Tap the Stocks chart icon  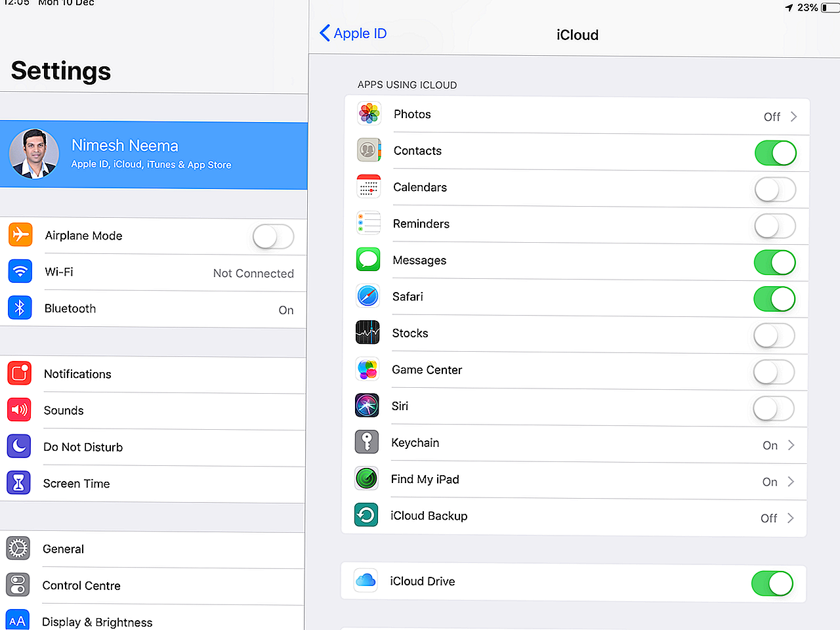click(367, 333)
